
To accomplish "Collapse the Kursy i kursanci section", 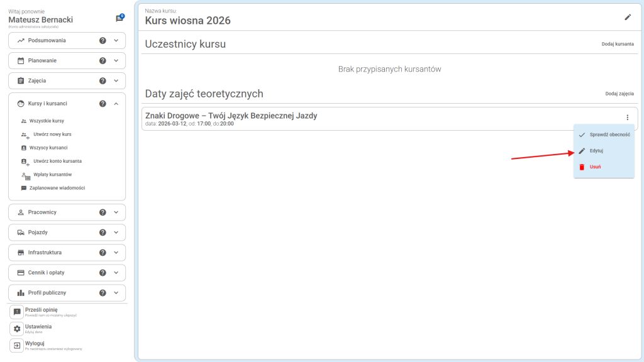I will click(116, 104).
